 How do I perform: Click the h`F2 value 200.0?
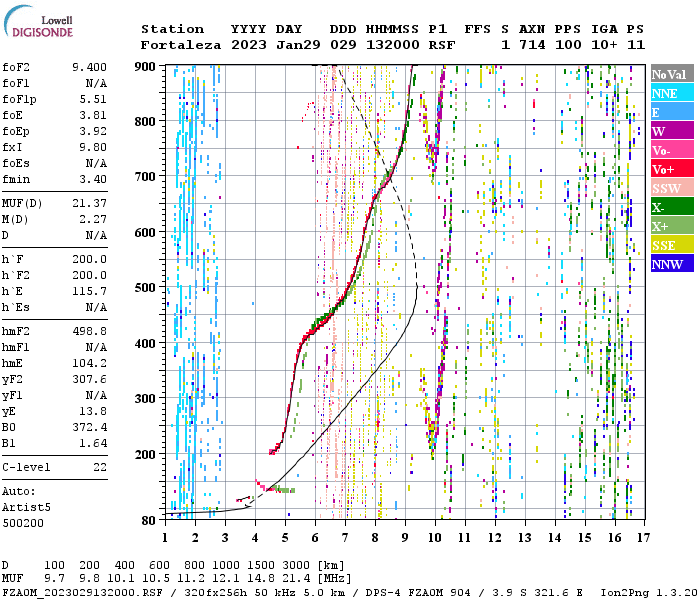89,275
